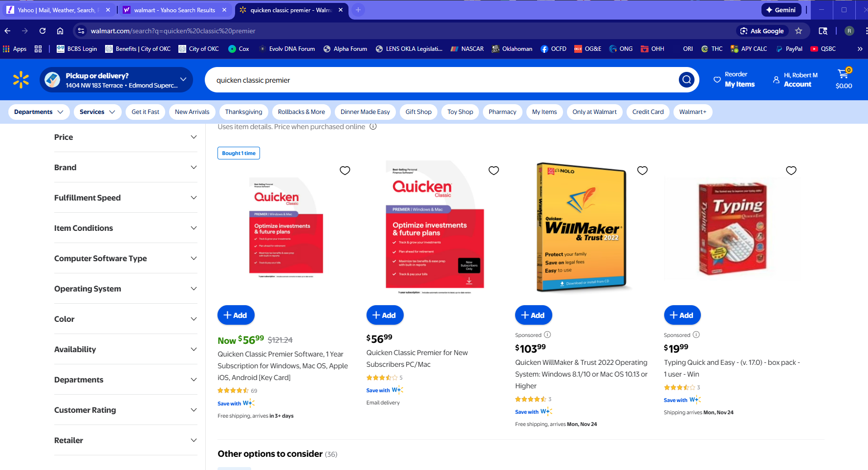
Task: Click info icon beside Typing Sponsored label
Action: (696, 335)
